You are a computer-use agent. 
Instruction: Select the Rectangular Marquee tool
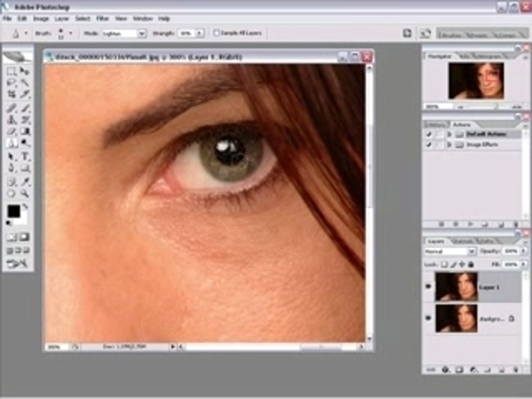click(12, 72)
